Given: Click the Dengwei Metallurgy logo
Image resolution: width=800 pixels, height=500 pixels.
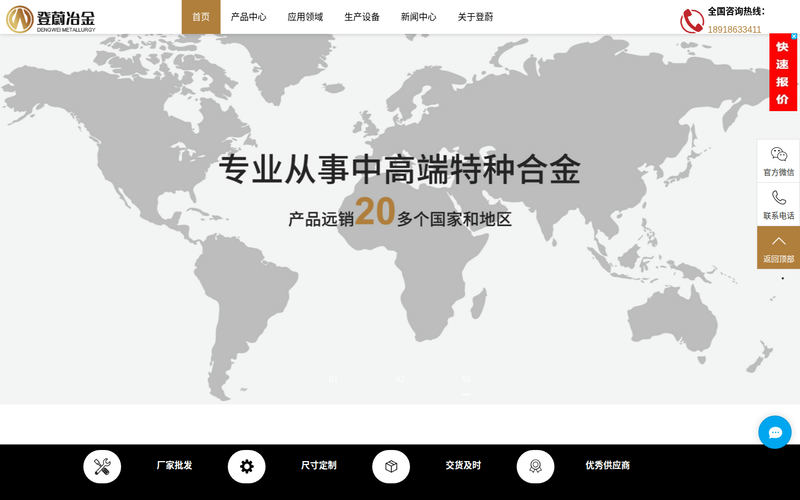Looking at the screenshot, I should [x=51, y=19].
